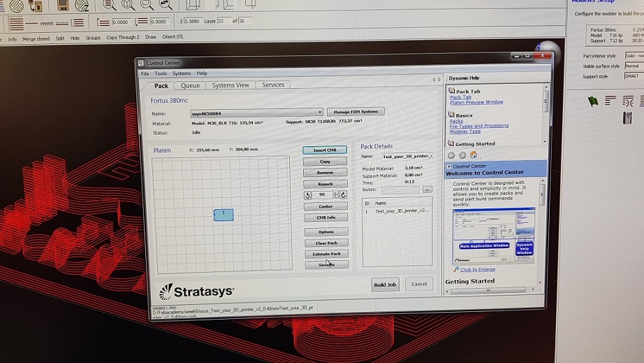Open the File menu in Control Center
This screenshot has height=363, width=644.
[145, 74]
